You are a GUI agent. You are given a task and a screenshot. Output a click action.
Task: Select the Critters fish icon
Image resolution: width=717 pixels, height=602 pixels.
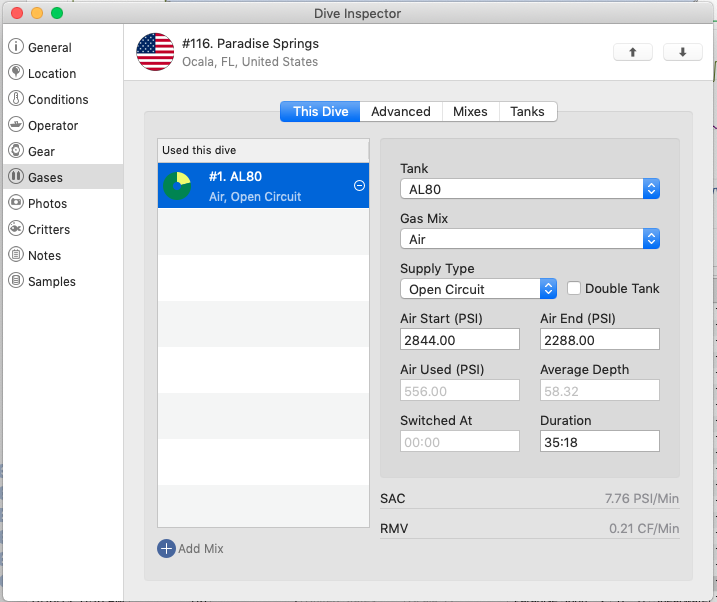[16, 229]
